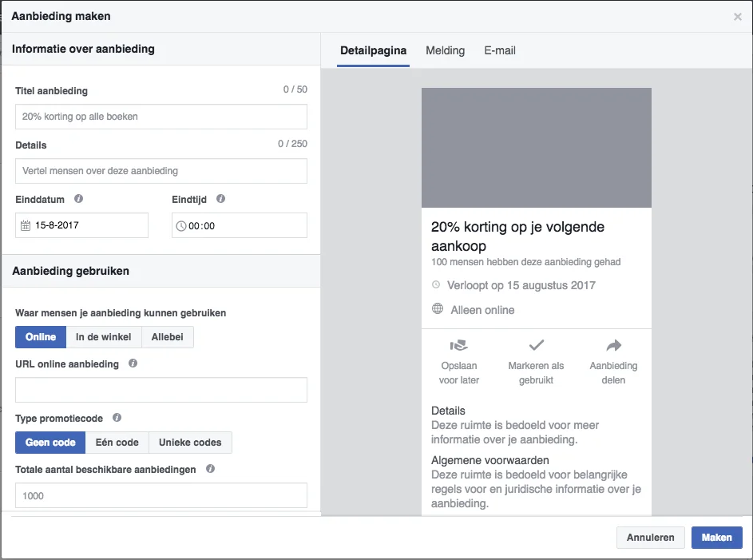Click info icon next to URL online aanbieding
Screen dimensions: 753x560
point(133,363)
